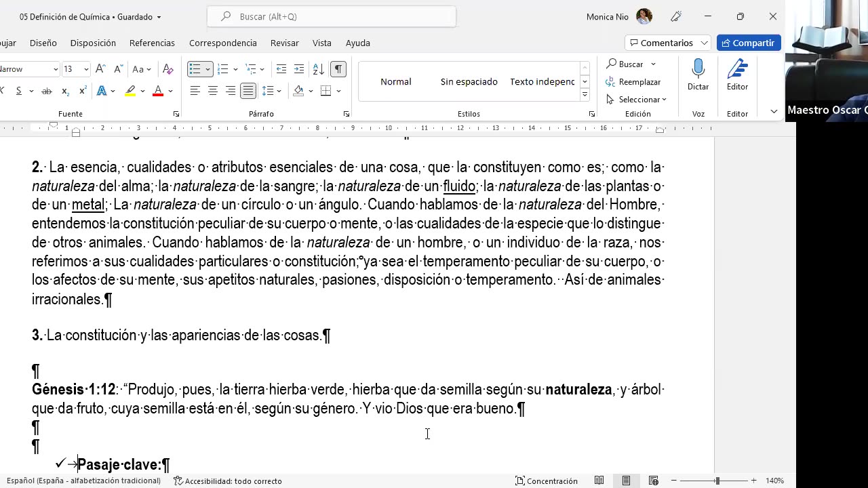Open Change Case (Aa) dropdown
This screenshot has width=868, height=488.
point(142,69)
